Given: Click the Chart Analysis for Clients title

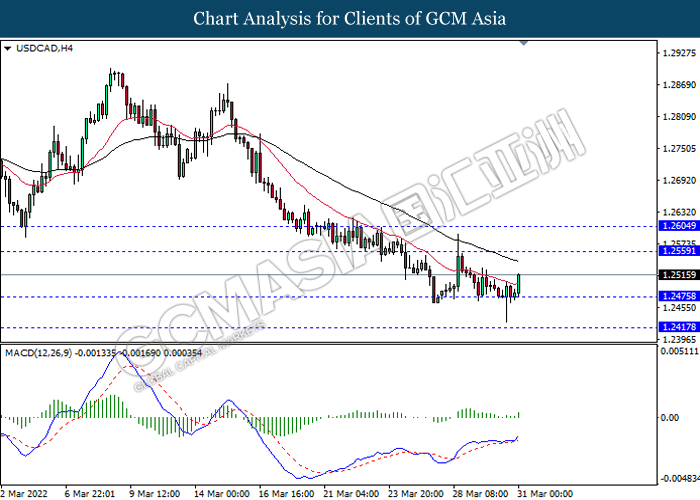Looking at the screenshot, I should 350,19.
